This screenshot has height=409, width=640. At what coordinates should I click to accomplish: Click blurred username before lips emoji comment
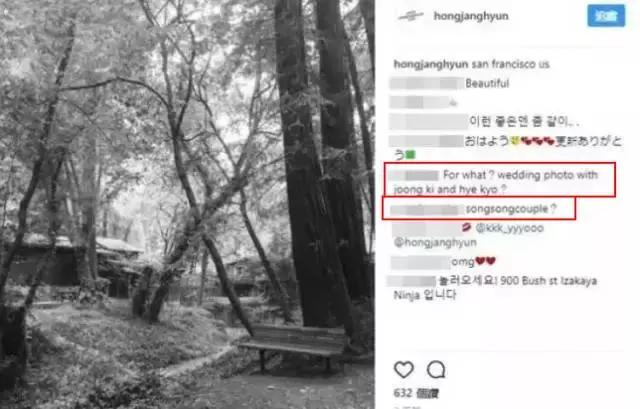[426, 229]
